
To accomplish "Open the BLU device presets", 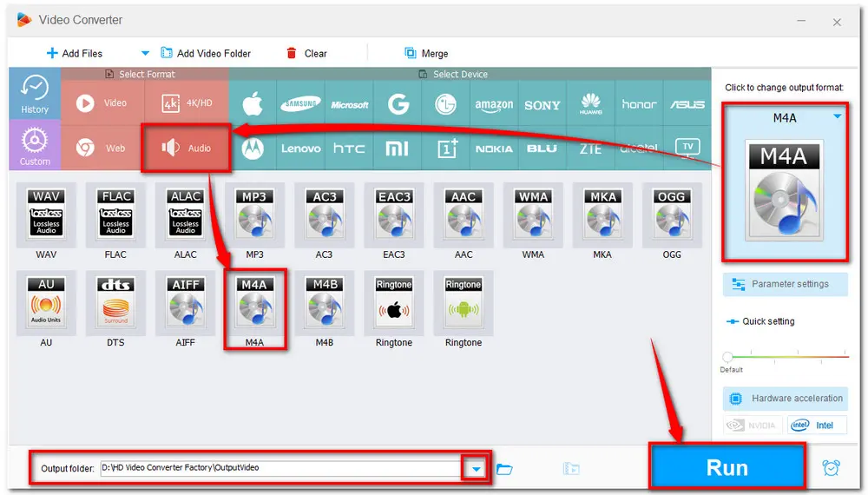I will coord(542,148).
